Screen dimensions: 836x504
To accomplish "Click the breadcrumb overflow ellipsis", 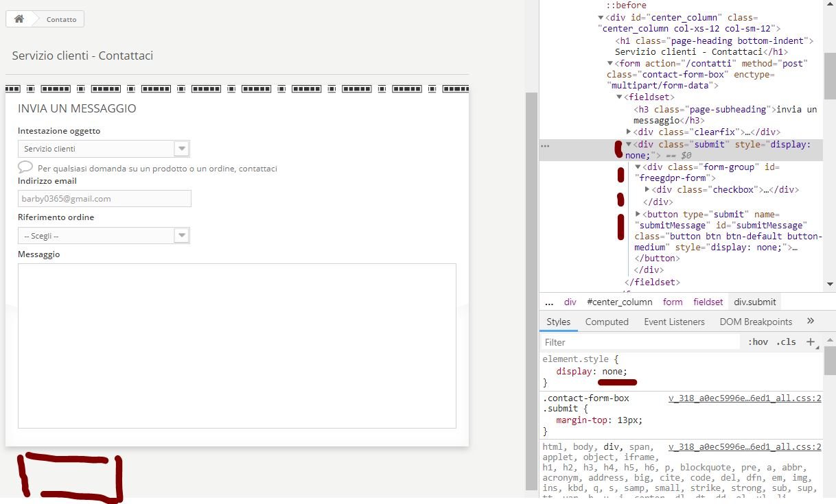I will click(x=549, y=302).
